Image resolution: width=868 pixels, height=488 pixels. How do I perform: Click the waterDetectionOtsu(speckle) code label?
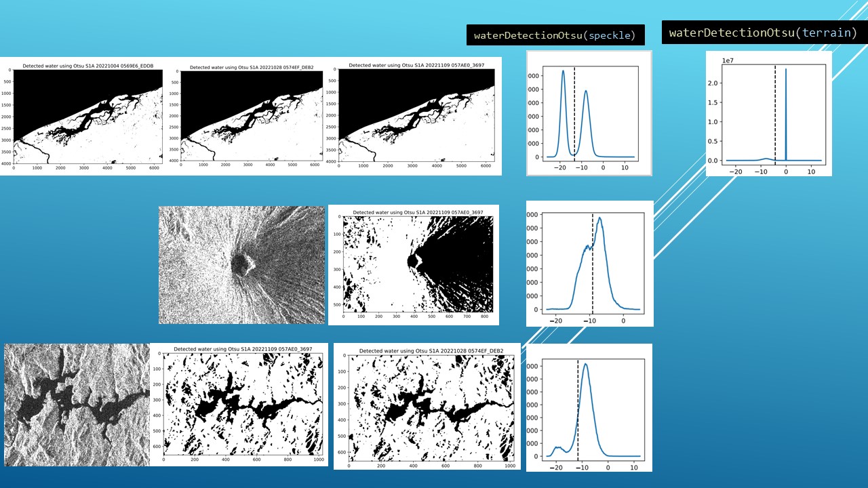click(555, 35)
